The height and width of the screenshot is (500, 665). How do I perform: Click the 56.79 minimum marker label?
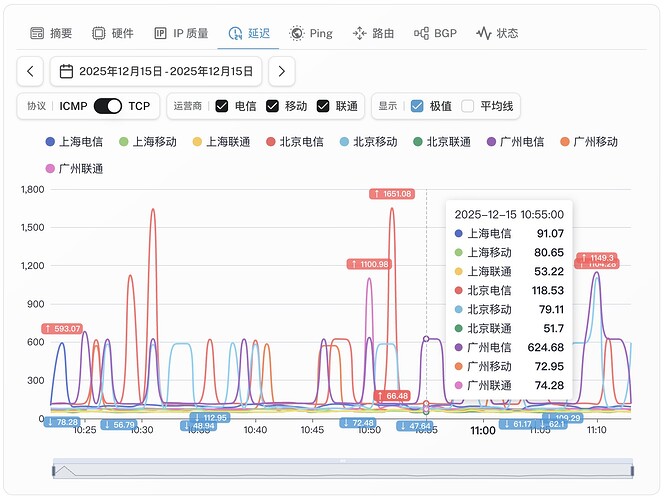pos(119,425)
